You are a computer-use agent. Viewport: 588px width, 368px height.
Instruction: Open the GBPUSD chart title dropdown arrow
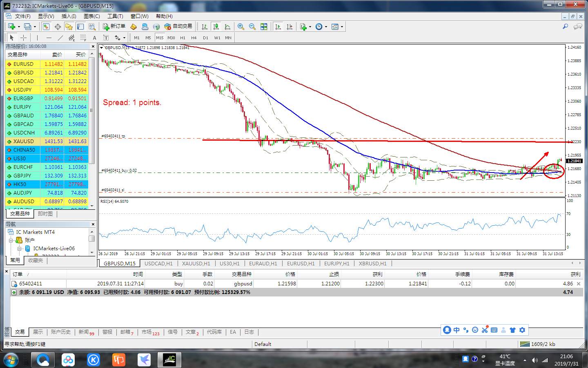102,47
